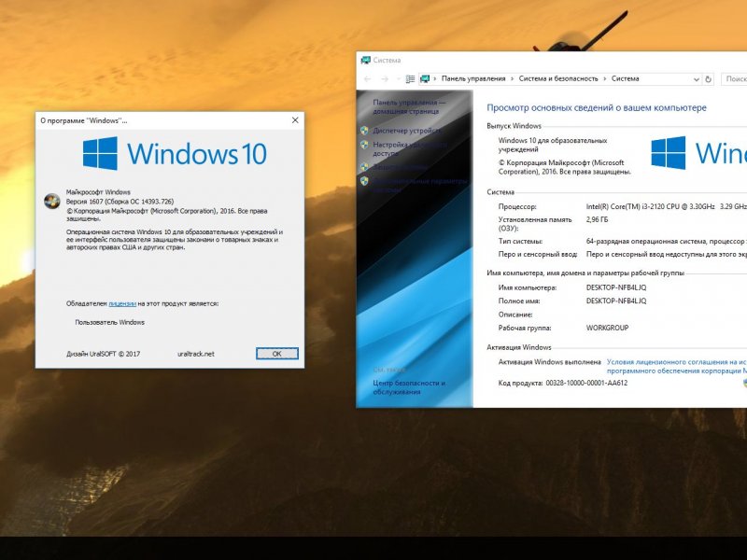Open 'Панель управления — домашняя страница' link

tap(409, 106)
